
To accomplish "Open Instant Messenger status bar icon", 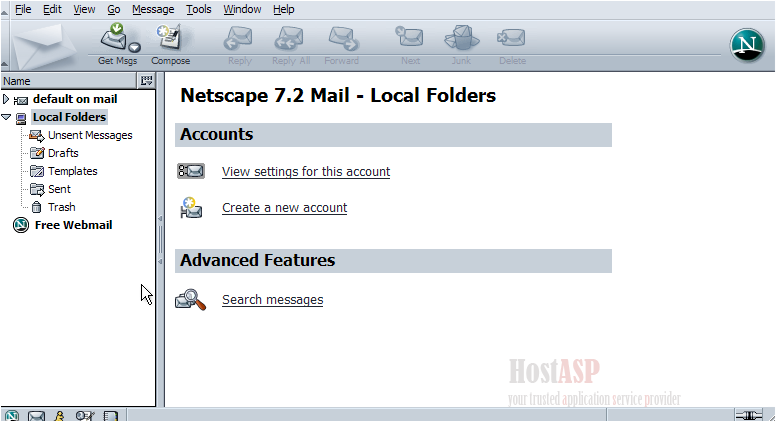I will point(59,416).
